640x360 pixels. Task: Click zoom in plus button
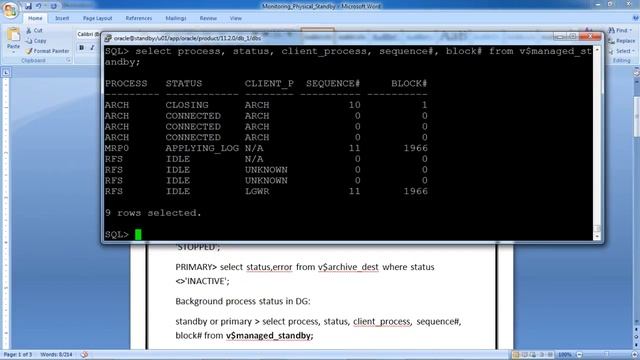(635, 355)
